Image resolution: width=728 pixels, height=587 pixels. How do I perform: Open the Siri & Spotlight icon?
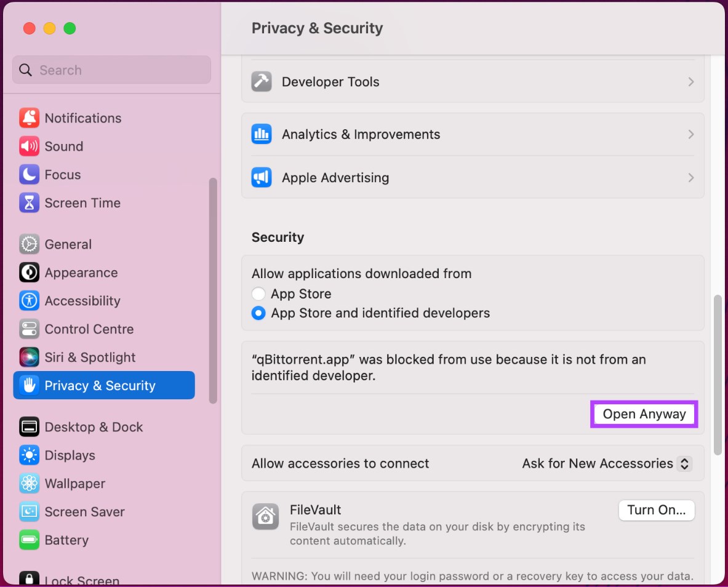pos(29,357)
